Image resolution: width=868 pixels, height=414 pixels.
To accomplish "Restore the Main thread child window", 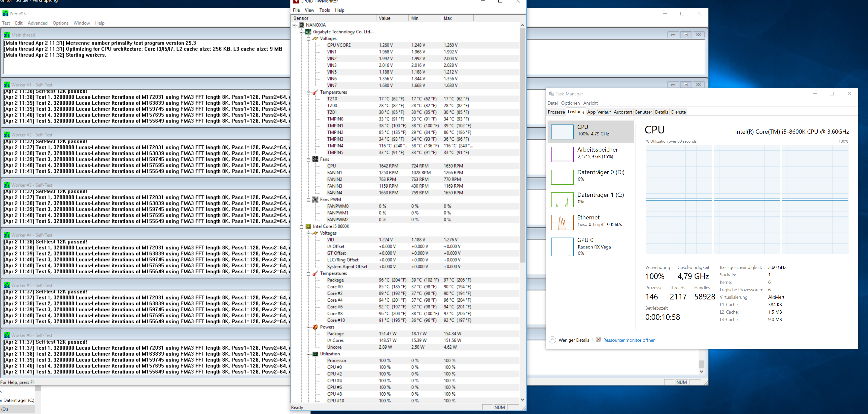I will (686, 34).
